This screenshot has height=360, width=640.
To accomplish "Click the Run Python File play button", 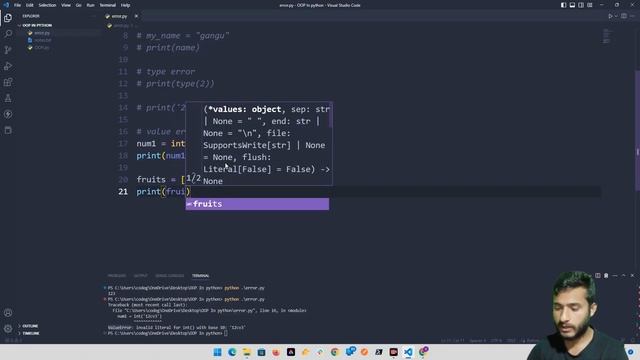I will [x=610, y=16].
